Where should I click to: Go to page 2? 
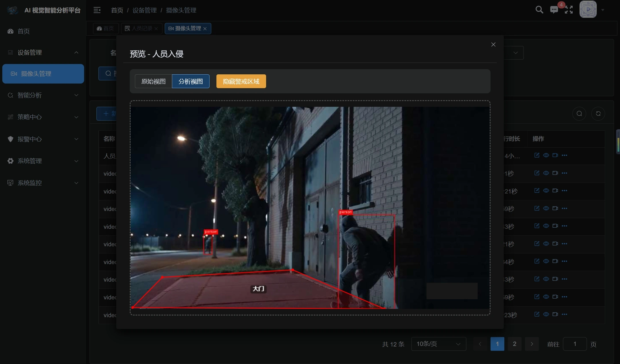click(x=515, y=344)
